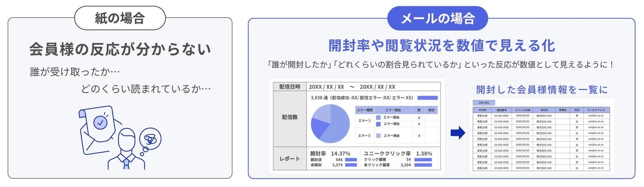
Task: Click the ユニーククリック率 1.38% heading
Action: click(x=398, y=153)
